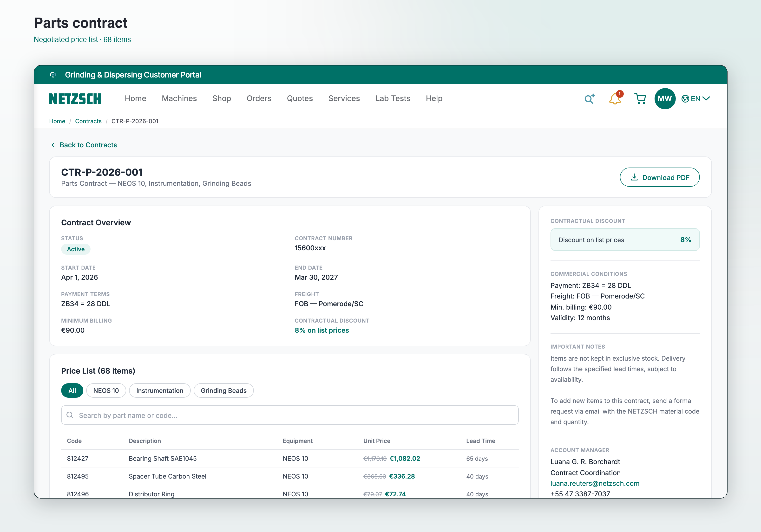This screenshot has width=761, height=532.
Task: Select the NEOS 10 filter chip
Action: (x=106, y=390)
